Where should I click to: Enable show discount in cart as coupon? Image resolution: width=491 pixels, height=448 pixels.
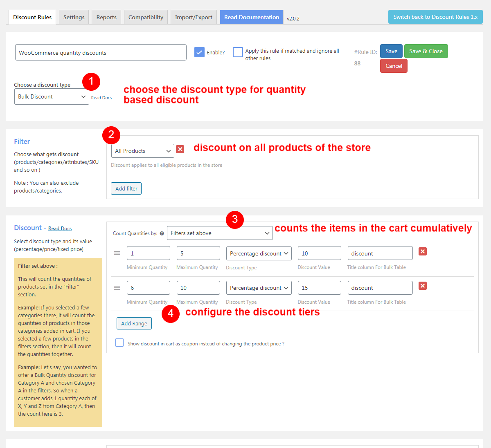(x=119, y=343)
